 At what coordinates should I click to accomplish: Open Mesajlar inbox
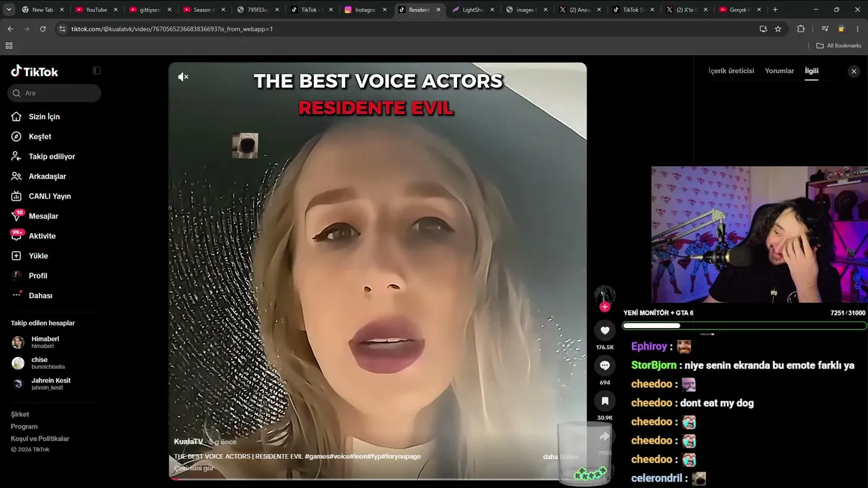coord(43,216)
